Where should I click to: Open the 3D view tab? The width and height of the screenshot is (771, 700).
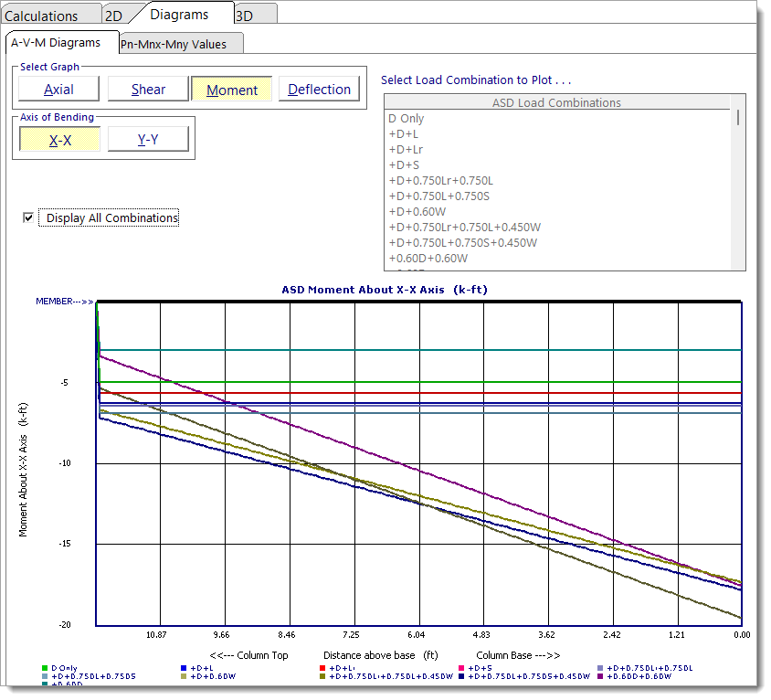(245, 16)
